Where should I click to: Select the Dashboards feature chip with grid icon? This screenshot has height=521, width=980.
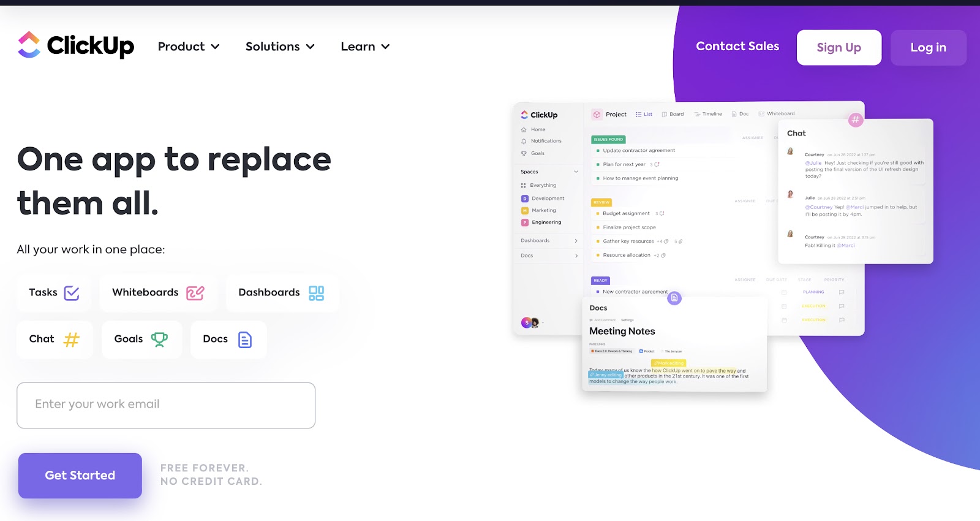(x=282, y=293)
